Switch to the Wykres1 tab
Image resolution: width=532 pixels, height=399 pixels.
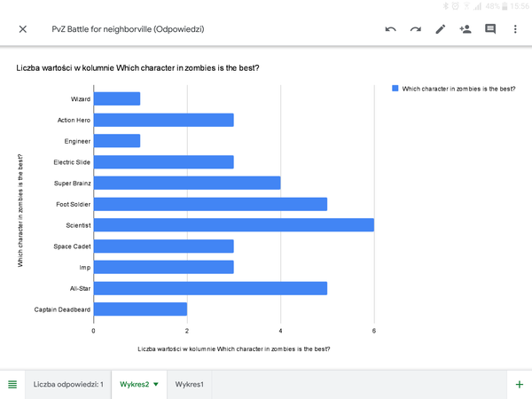click(x=189, y=384)
